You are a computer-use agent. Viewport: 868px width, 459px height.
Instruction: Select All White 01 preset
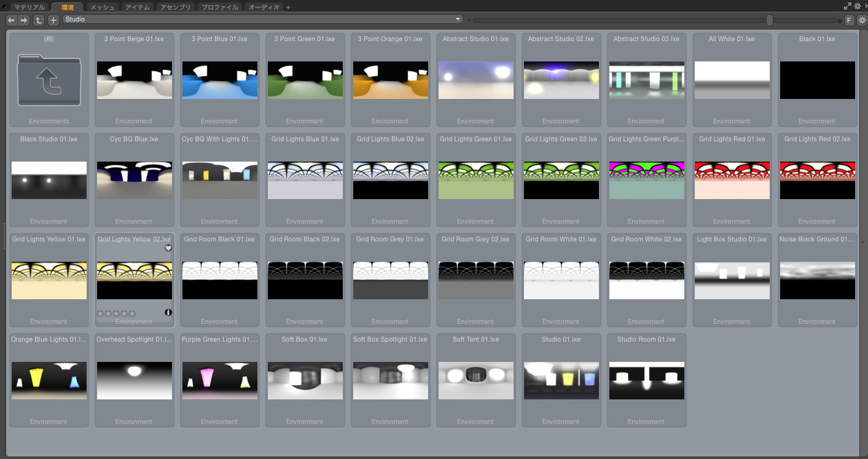(x=732, y=80)
